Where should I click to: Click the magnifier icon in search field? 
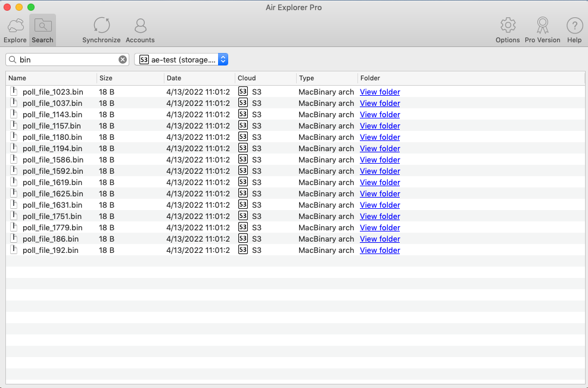13,60
